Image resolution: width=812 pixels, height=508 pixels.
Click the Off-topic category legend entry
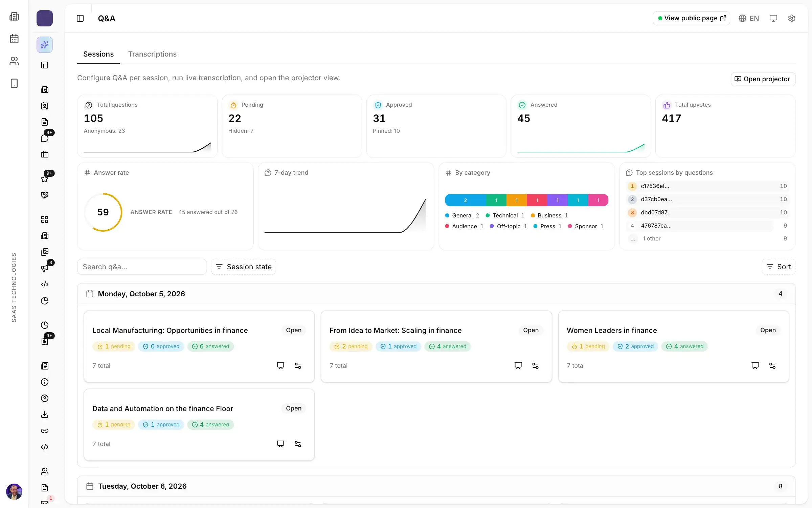click(508, 226)
